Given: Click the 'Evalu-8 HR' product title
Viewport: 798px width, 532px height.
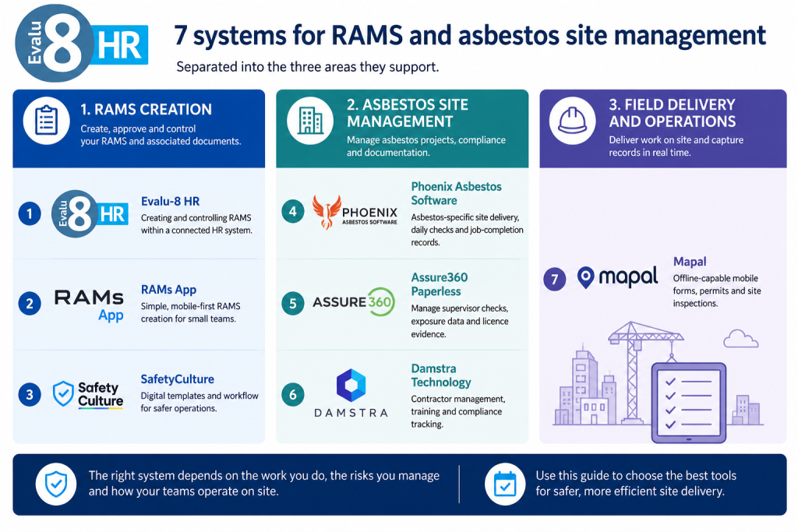Looking at the screenshot, I should 170,202.
